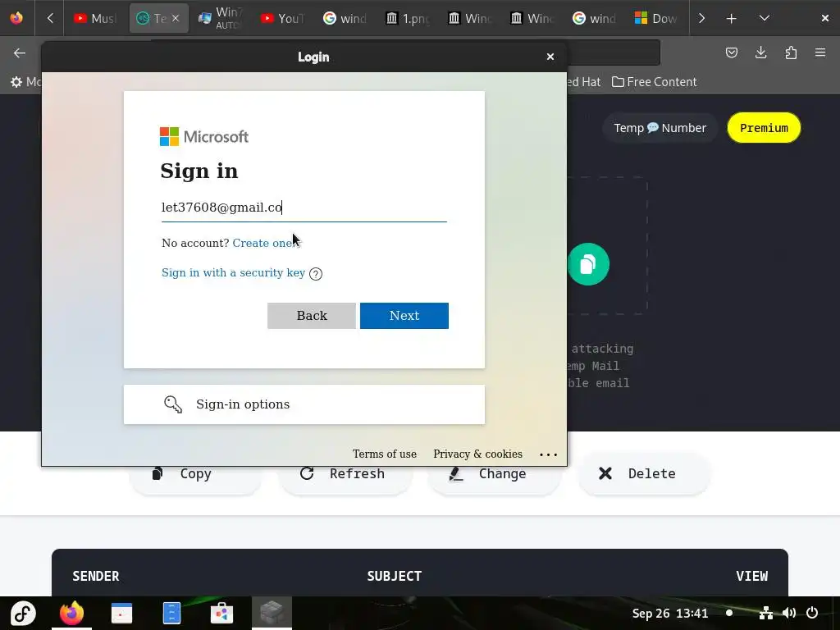Click the green copy email circle icon

(x=589, y=264)
